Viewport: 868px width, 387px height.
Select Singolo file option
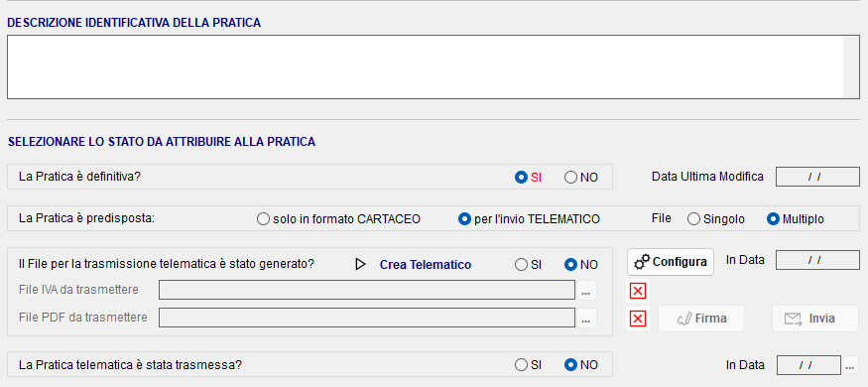click(x=716, y=219)
